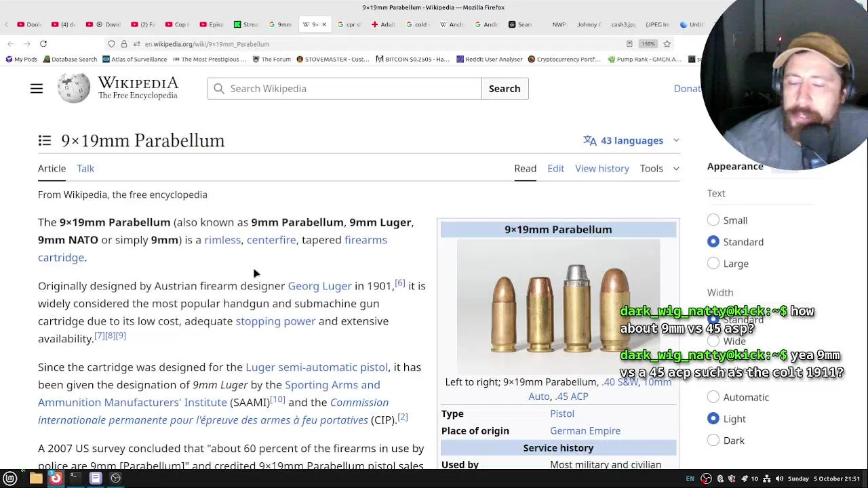
Task: Switch to the Article tab
Action: [x=52, y=168]
